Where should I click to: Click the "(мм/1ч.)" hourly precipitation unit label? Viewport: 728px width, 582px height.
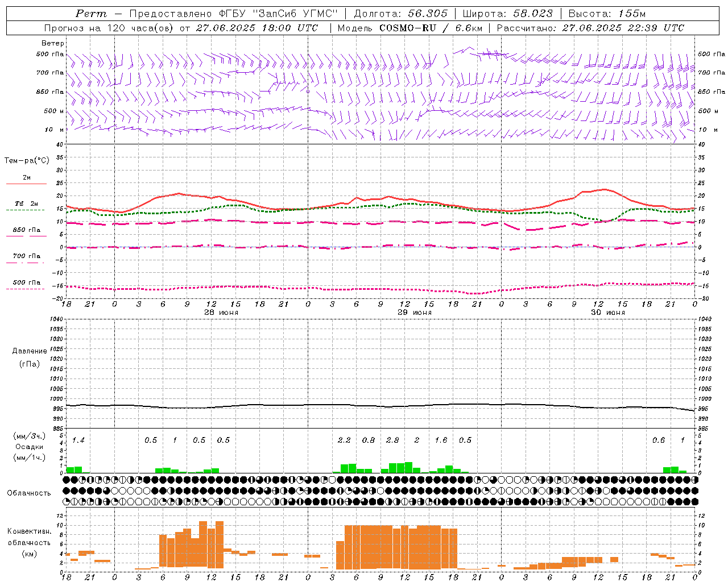click(x=30, y=458)
